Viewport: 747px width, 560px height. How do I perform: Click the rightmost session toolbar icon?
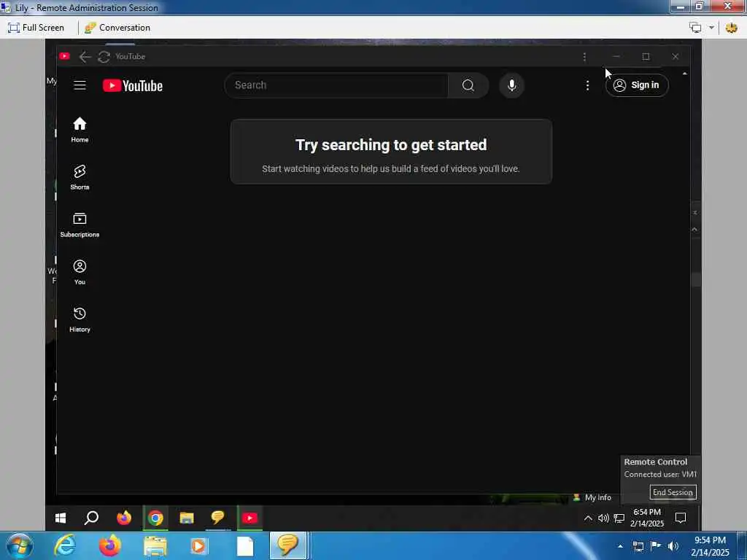pos(732,28)
